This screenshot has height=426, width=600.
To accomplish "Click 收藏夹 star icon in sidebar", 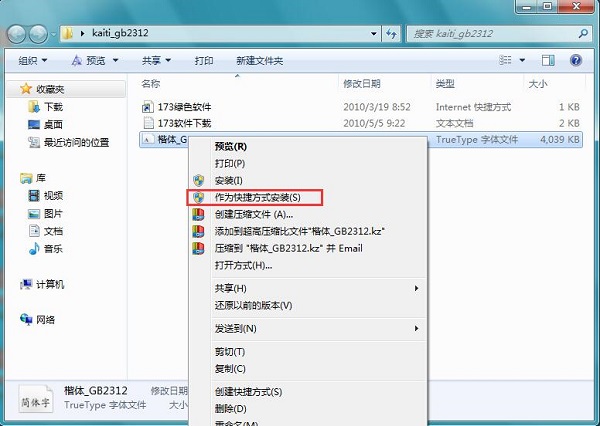I will click(26, 89).
